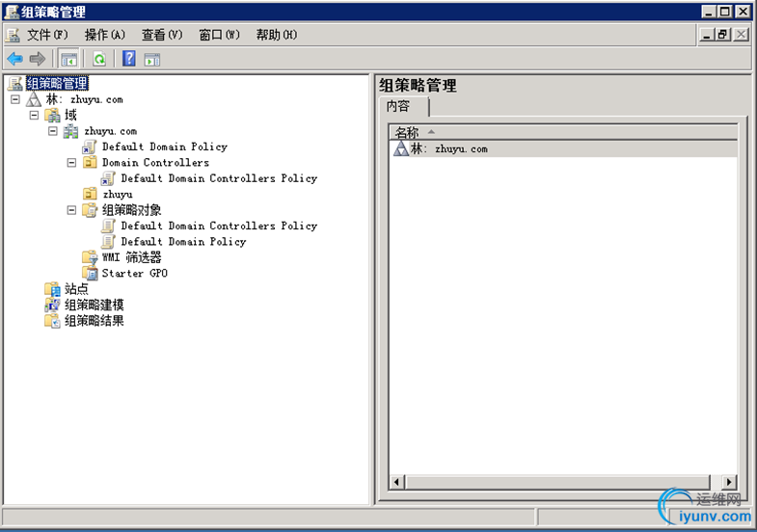Select 林: zhuyu.com in the tree

(x=85, y=99)
